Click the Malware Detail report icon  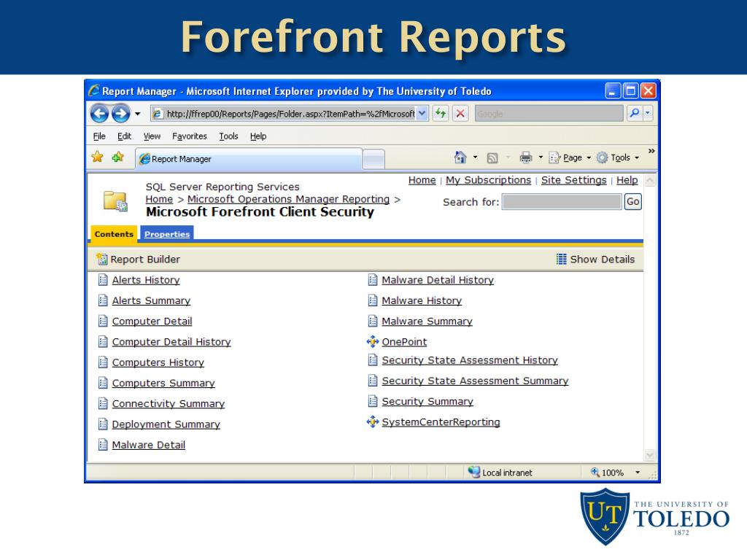[103, 444]
